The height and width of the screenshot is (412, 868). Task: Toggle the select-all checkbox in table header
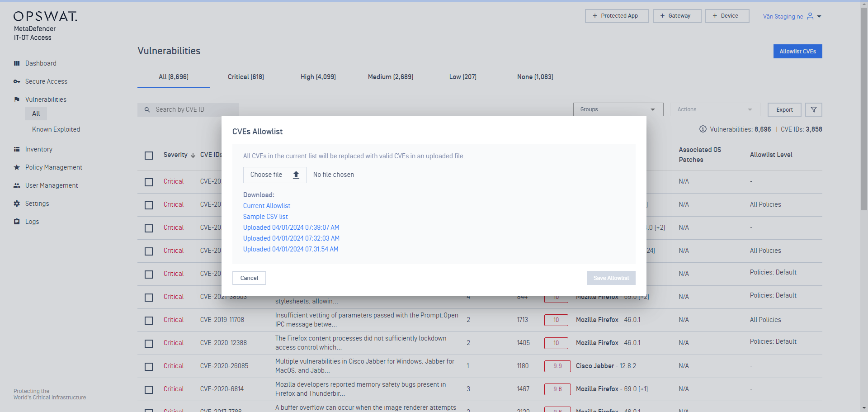tap(149, 155)
